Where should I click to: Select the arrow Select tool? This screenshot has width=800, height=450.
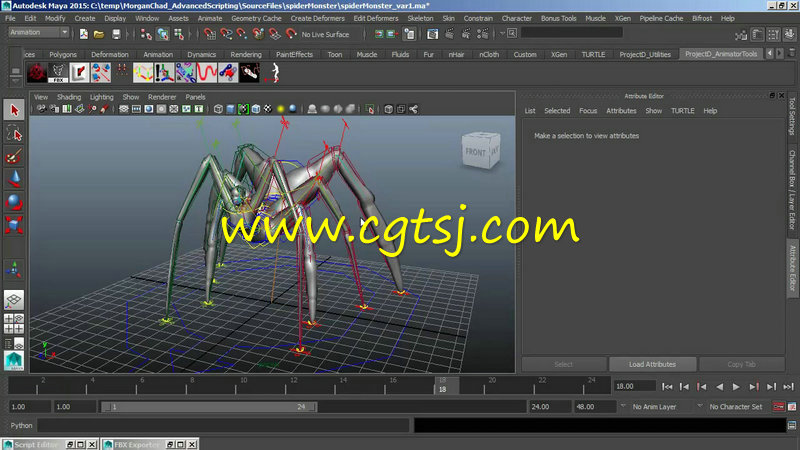(x=14, y=110)
